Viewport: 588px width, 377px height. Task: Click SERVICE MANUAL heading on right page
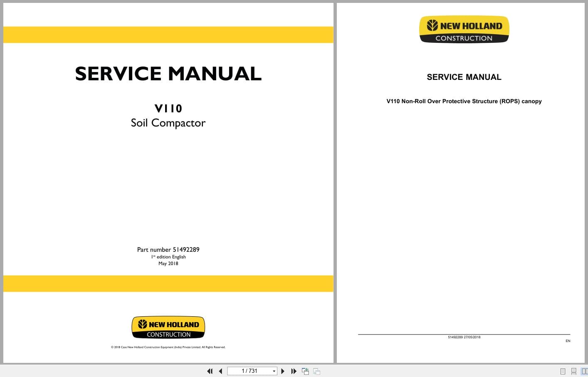[464, 77]
